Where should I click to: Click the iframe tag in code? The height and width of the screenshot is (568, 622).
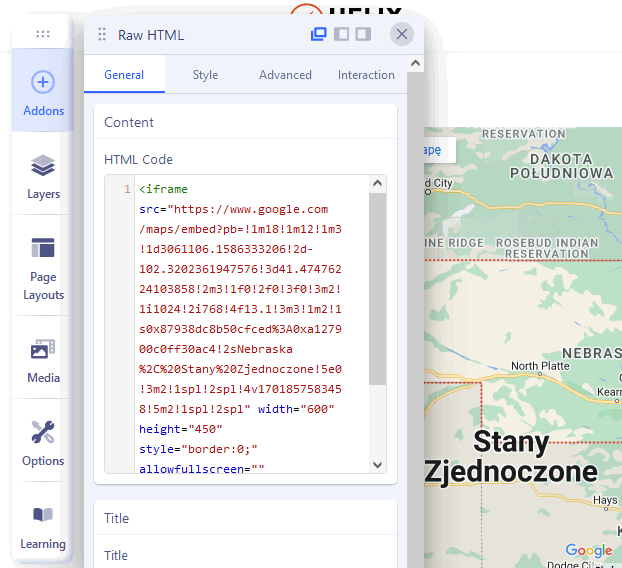pyautogui.click(x=163, y=189)
